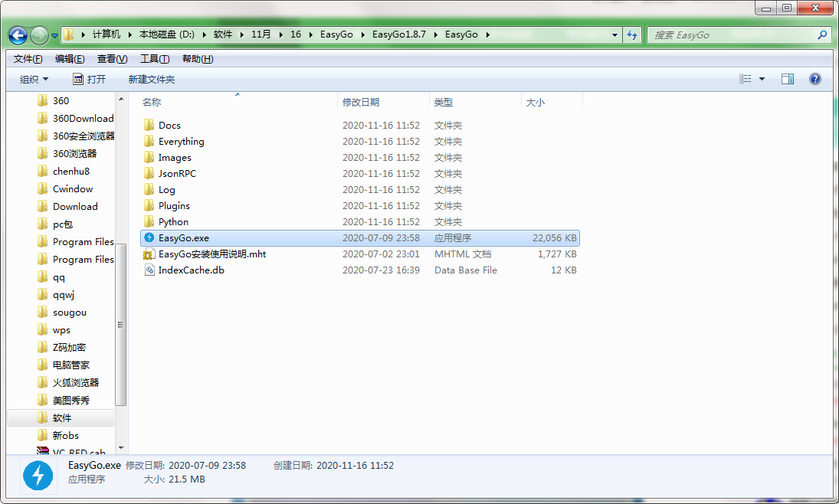Screen dimensions: 839x504
Task: Open Help with the question mark icon
Action: 815,79
